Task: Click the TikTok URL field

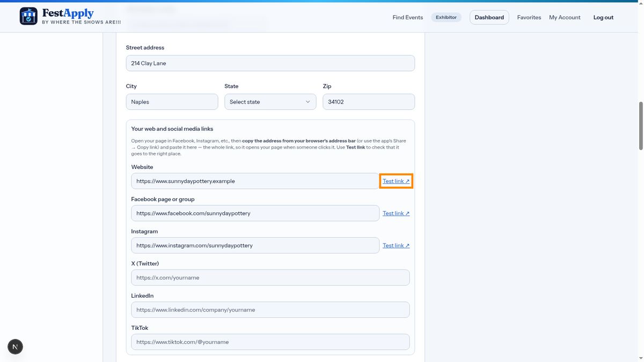Action: click(x=270, y=342)
